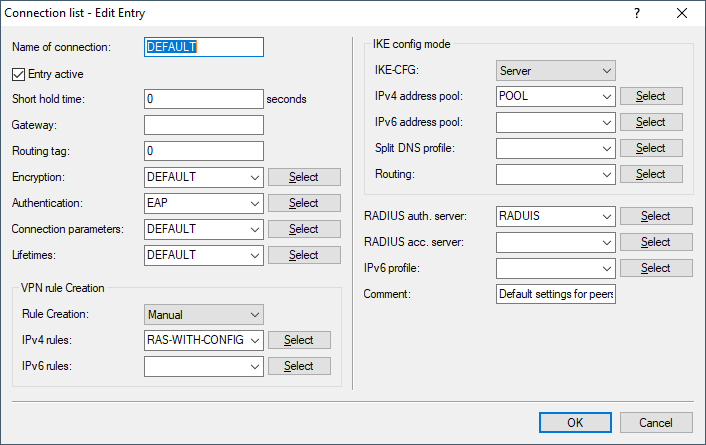Screen dimensions: 706x445
Task: Uncheck the Entry active checkbox
Action: point(18,73)
